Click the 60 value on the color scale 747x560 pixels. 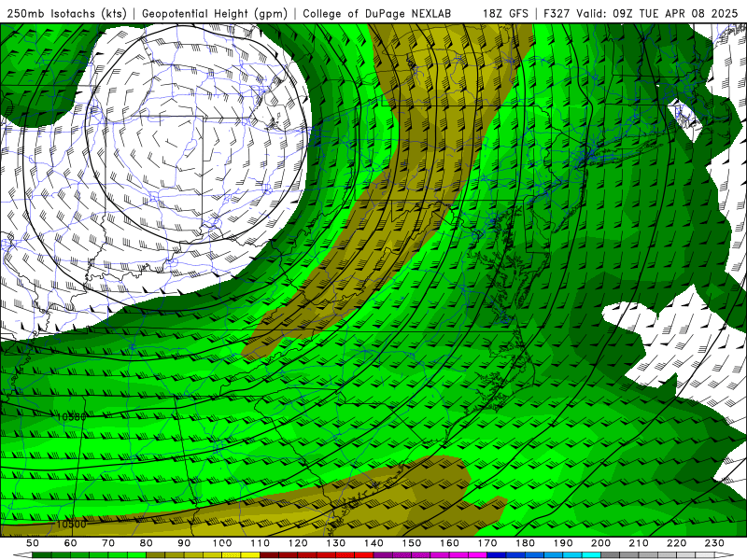[x=71, y=543]
